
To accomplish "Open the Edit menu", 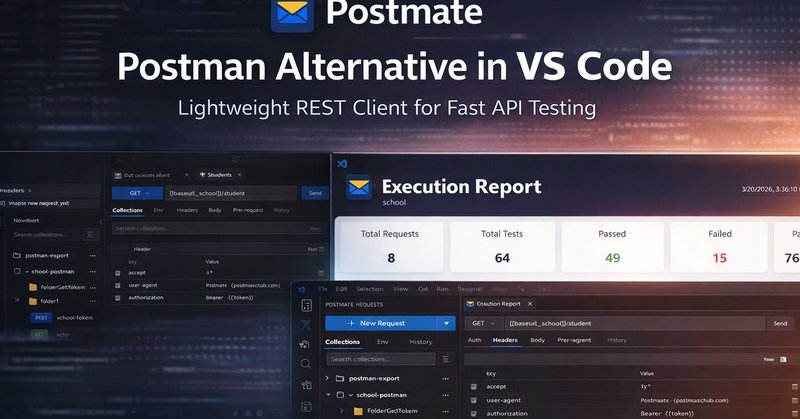I will (x=341, y=289).
